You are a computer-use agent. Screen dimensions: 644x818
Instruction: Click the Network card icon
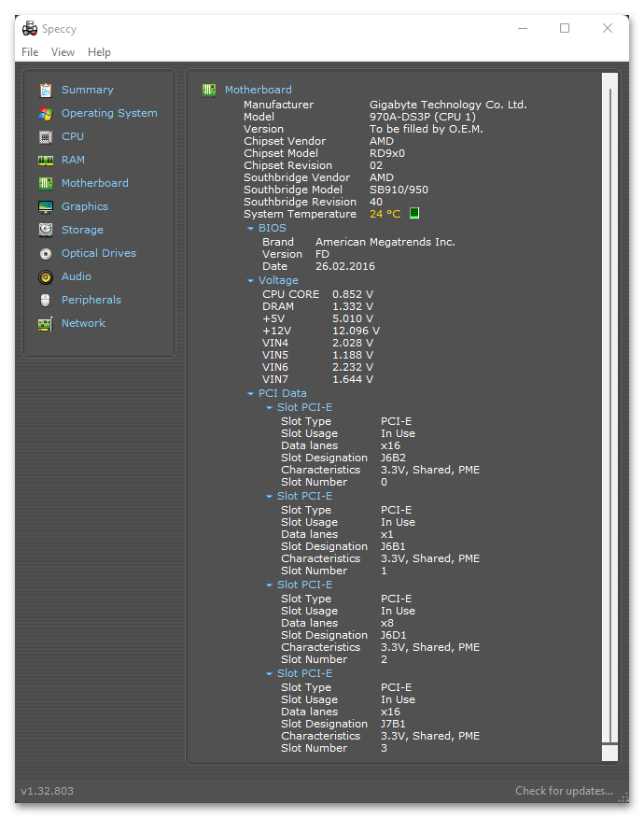click(x=46, y=324)
